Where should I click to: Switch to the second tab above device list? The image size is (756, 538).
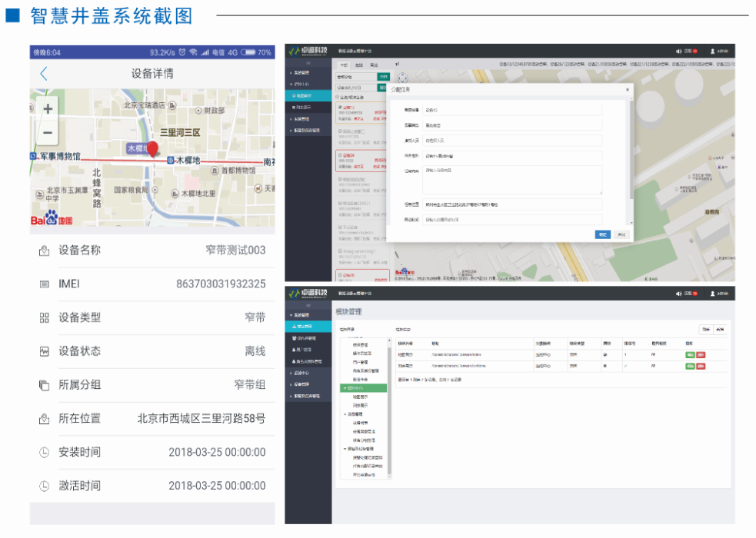click(x=358, y=65)
